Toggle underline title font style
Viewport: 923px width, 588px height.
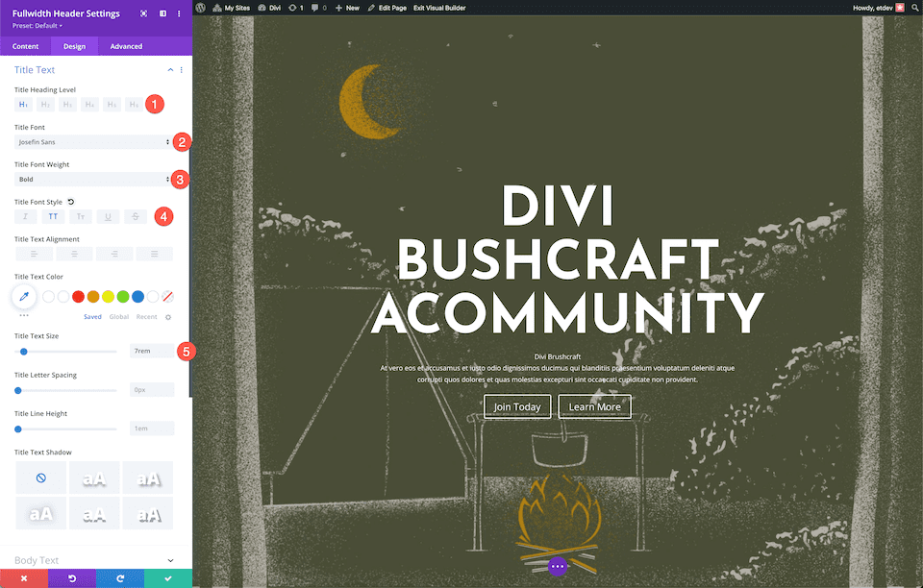108,217
